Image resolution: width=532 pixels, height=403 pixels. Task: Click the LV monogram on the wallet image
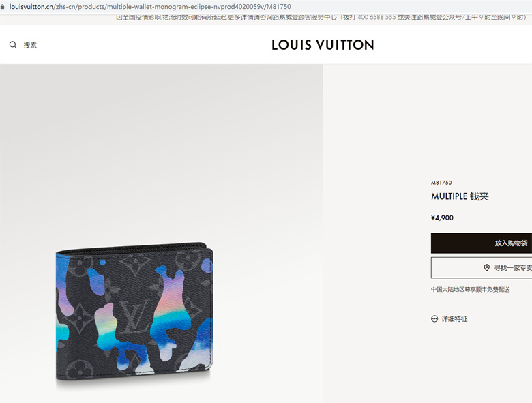134,316
